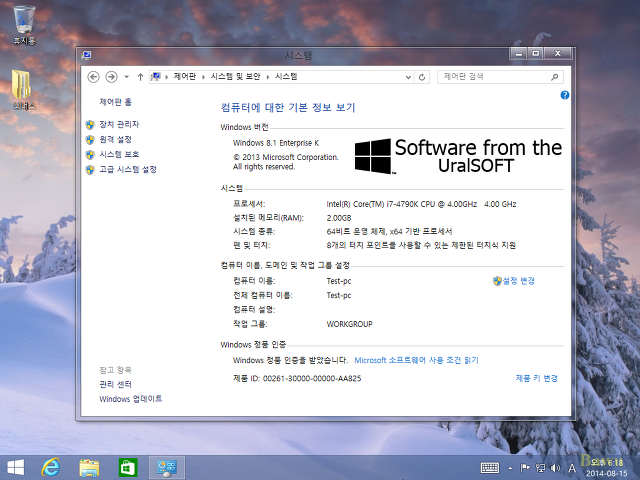Open 장치 관리자 (Device Manager)
Viewport: 640px width, 480px height.
coord(119,124)
